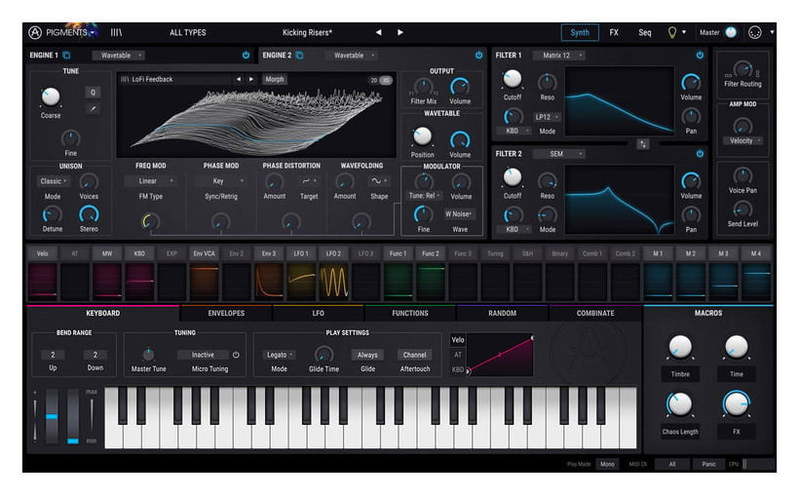Toggle the Glide Always setting
799x495 pixels.
click(367, 355)
